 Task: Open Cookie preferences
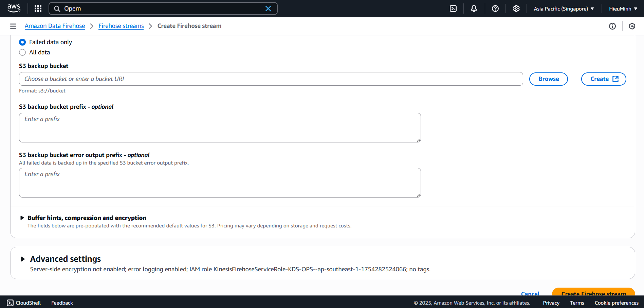[617, 303]
